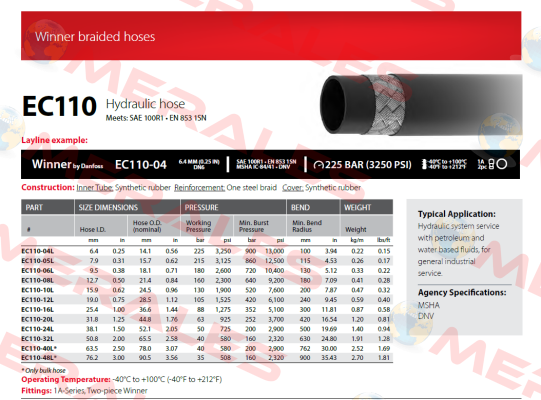
Task: Click bend radius '30.00' in EC110-40L* row
Action: (x=329, y=349)
